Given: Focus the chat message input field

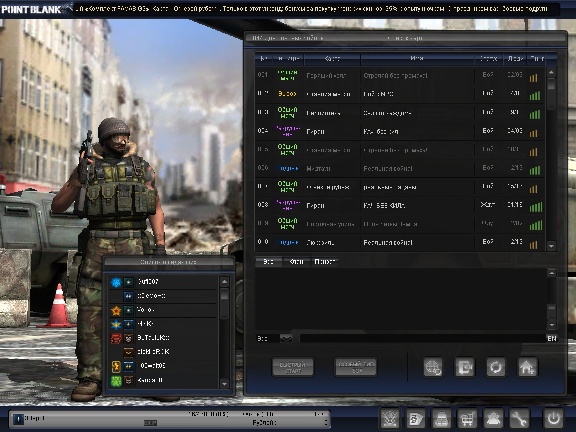Looking at the screenshot, I should [x=422, y=338].
